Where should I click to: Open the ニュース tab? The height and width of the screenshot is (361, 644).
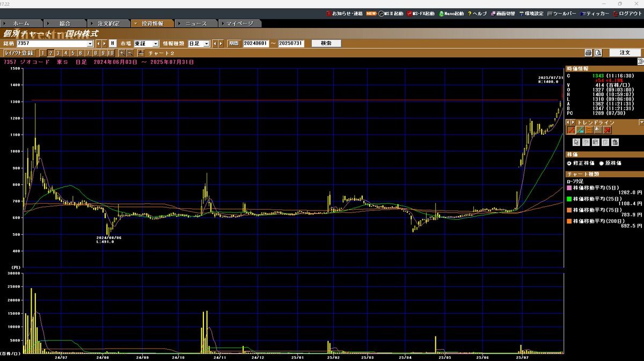(x=196, y=24)
